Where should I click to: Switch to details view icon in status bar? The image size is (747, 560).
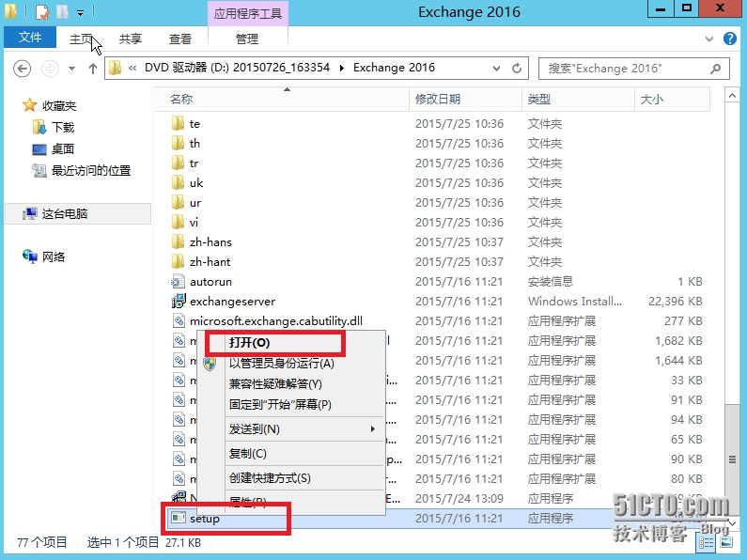pyautogui.click(x=706, y=542)
